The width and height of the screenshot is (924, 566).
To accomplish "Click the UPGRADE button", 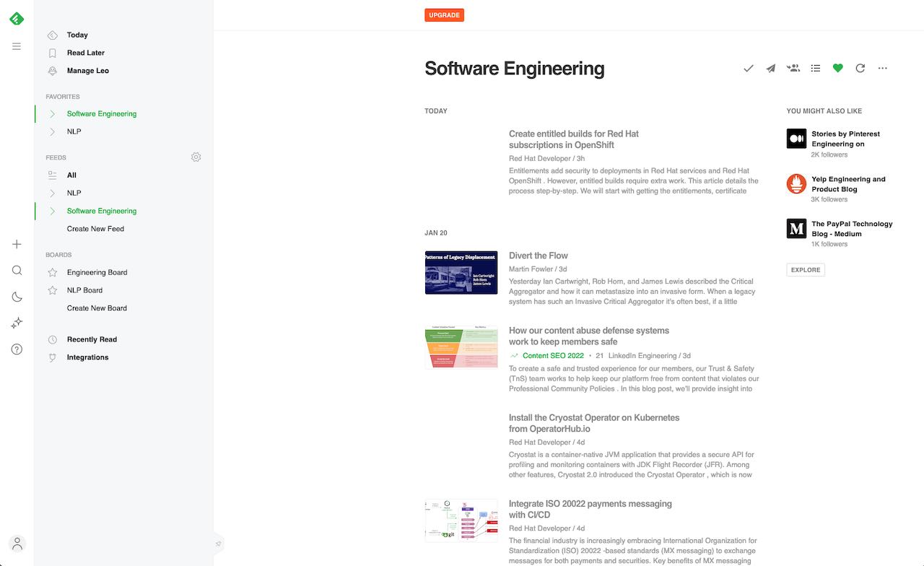I will coord(444,14).
